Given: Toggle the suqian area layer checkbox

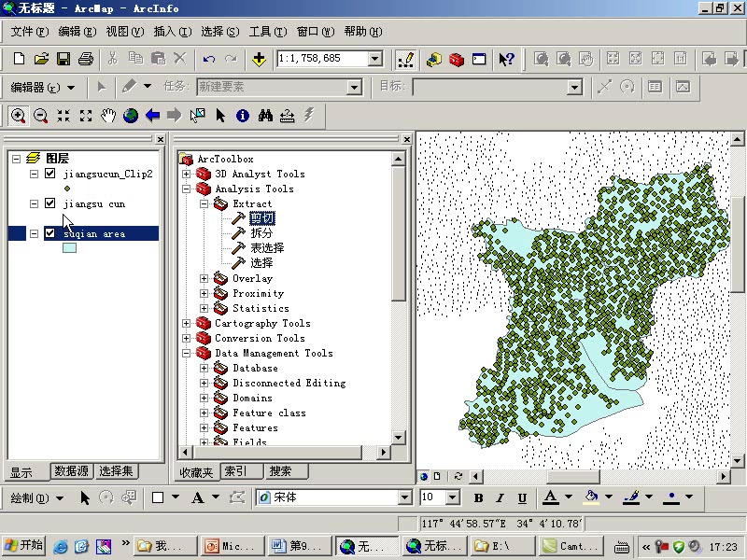Looking at the screenshot, I should pyautogui.click(x=50, y=234).
